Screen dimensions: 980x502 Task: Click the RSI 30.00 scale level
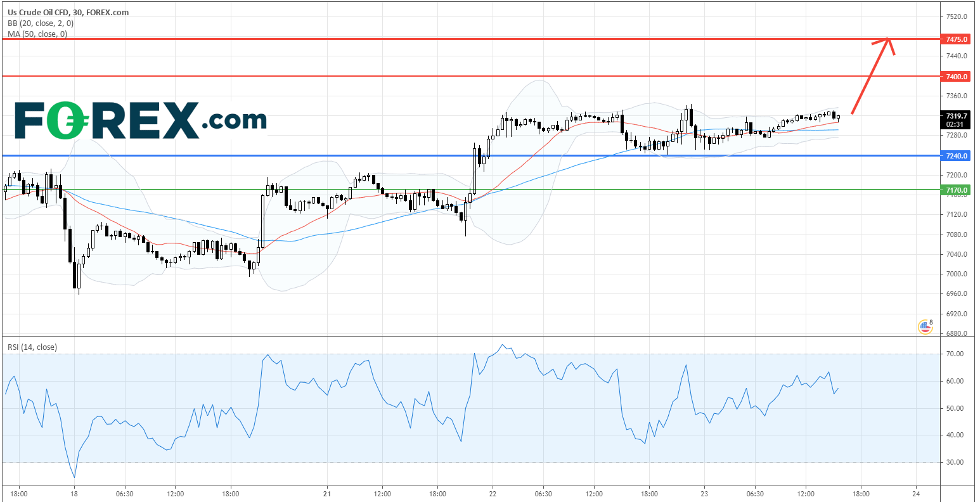pyautogui.click(x=955, y=462)
